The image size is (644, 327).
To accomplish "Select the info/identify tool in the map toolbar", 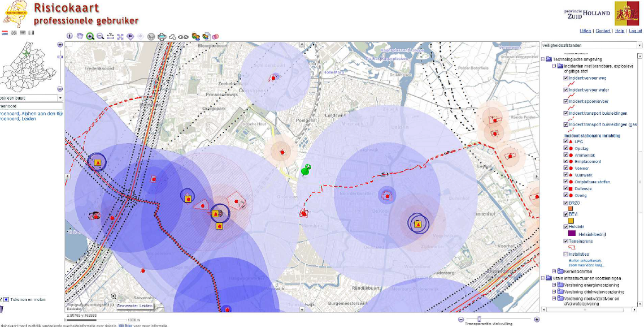I will pos(70,36).
